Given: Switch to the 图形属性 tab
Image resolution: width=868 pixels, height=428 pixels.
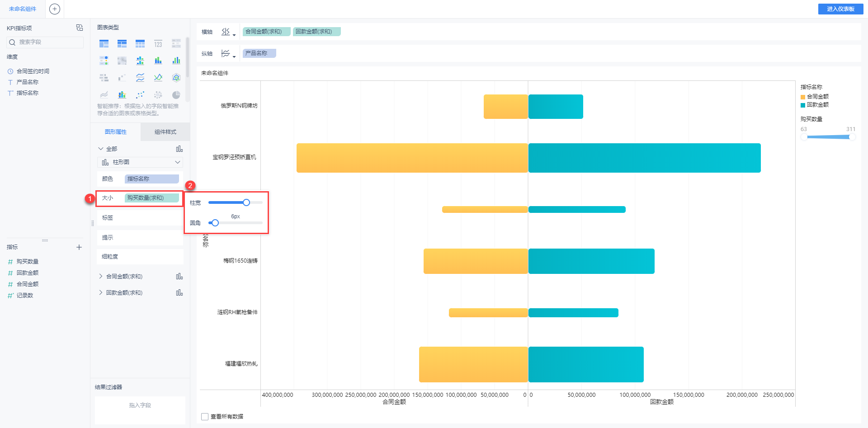Looking at the screenshot, I should tap(116, 132).
